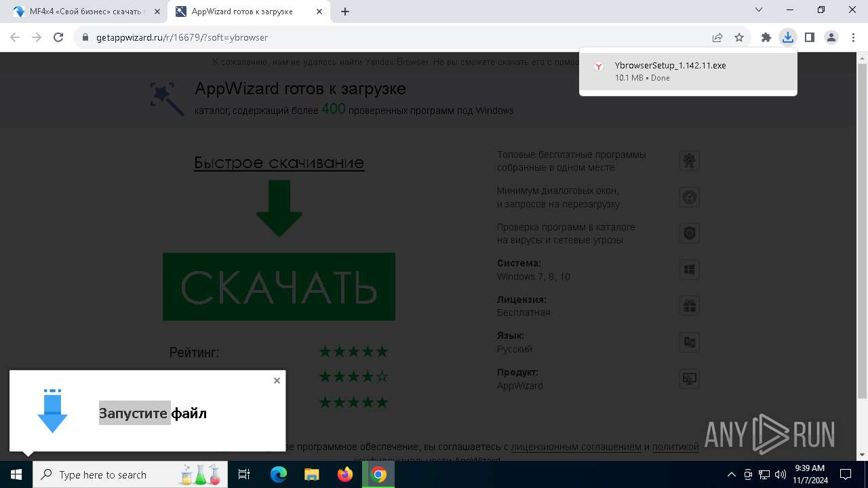This screenshot has height=488, width=868.
Task: Close the Запустите файл popup
Action: (x=277, y=380)
